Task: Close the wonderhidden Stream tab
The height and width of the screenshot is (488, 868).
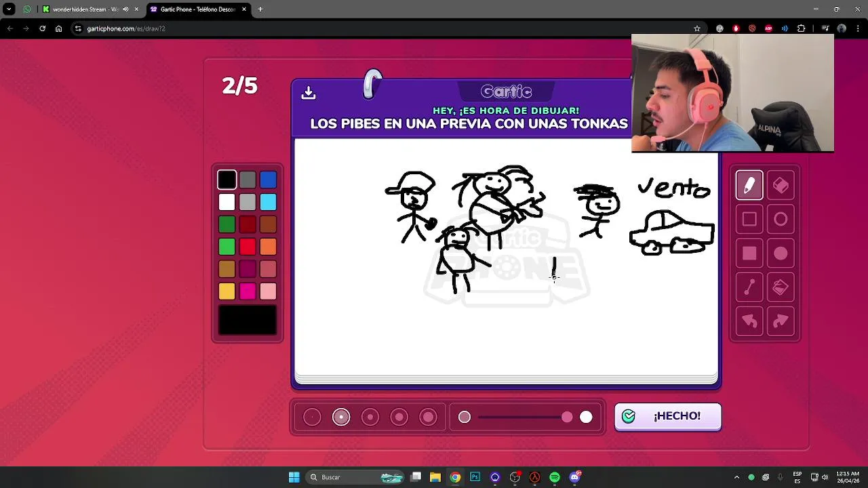Action: point(136,9)
